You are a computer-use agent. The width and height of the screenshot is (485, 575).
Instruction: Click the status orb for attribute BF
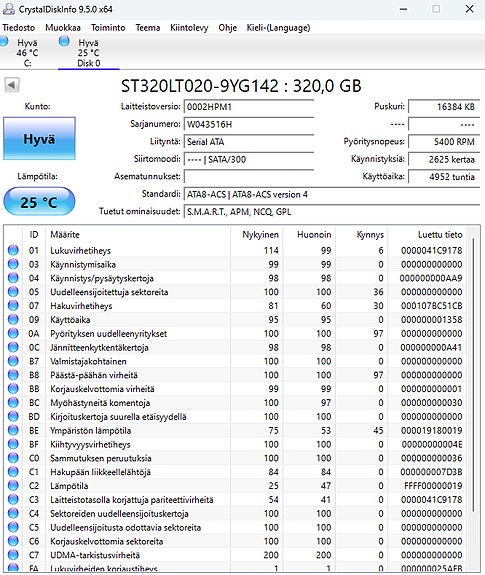(13, 444)
